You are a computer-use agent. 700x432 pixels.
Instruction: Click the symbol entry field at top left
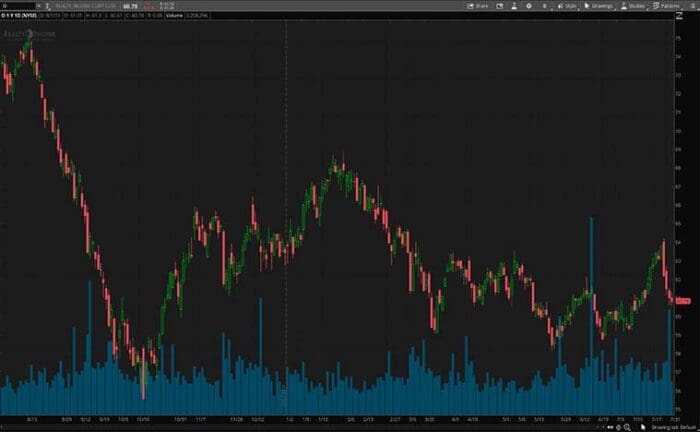18,6
